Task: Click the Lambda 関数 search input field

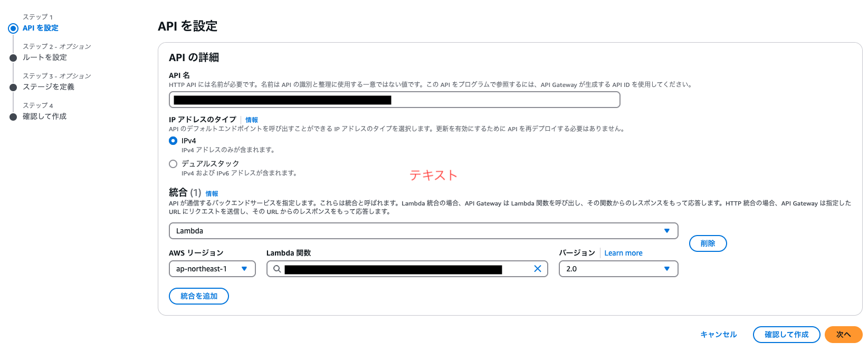Action: (x=407, y=269)
